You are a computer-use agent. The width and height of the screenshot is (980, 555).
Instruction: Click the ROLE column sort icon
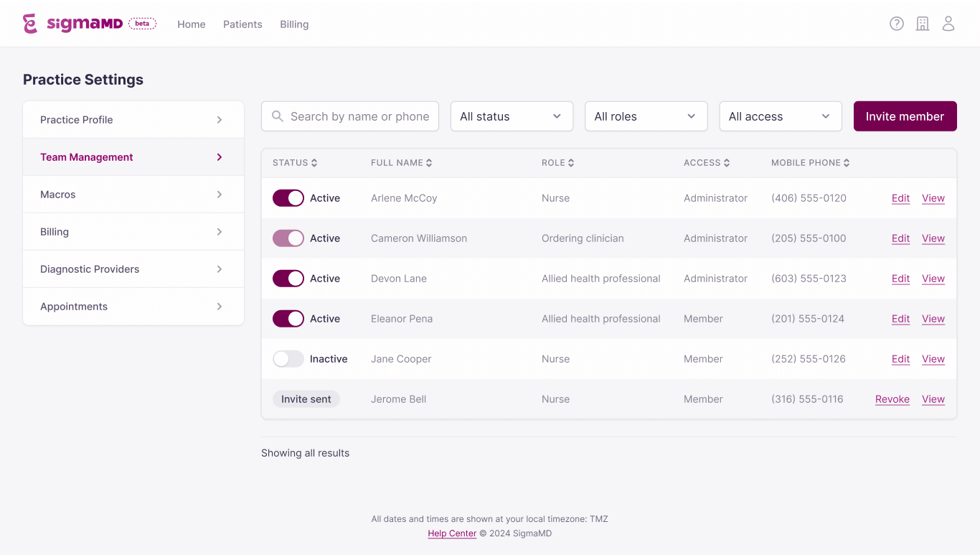click(x=573, y=162)
